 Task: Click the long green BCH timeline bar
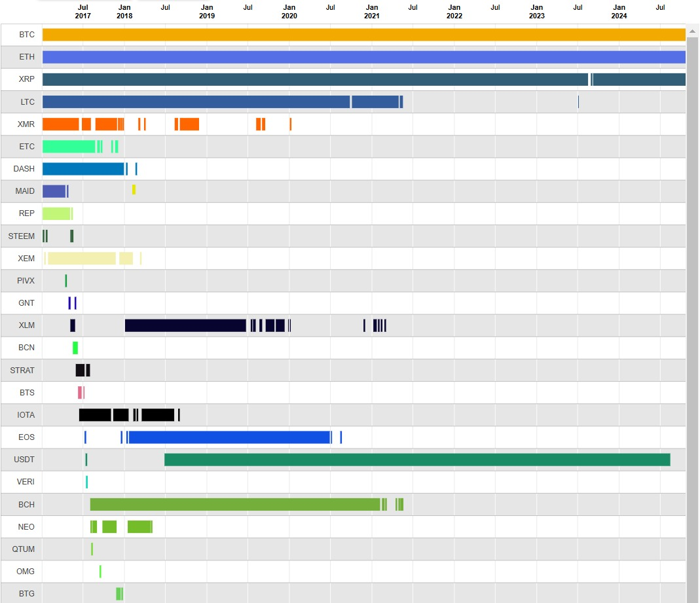click(235, 505)
